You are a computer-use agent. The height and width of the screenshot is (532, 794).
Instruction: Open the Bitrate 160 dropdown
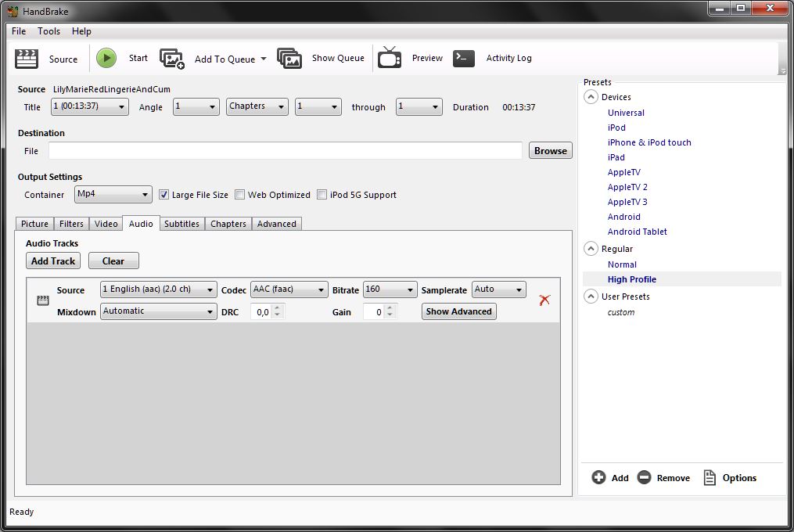[x=390, y=289]
